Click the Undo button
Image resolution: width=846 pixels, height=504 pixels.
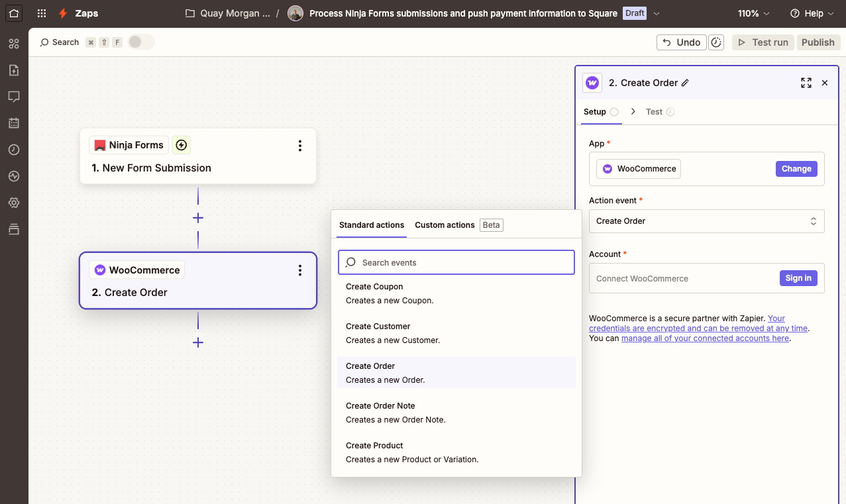682,42
